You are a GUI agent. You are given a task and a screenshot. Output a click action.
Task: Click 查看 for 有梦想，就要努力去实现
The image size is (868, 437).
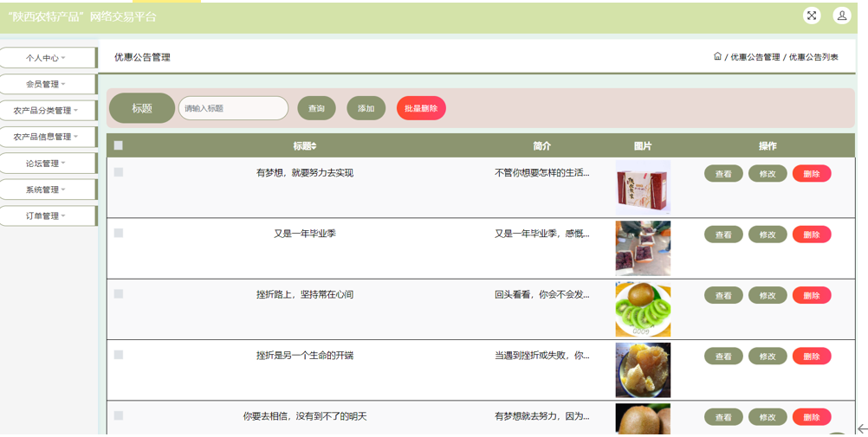[723, 174]
